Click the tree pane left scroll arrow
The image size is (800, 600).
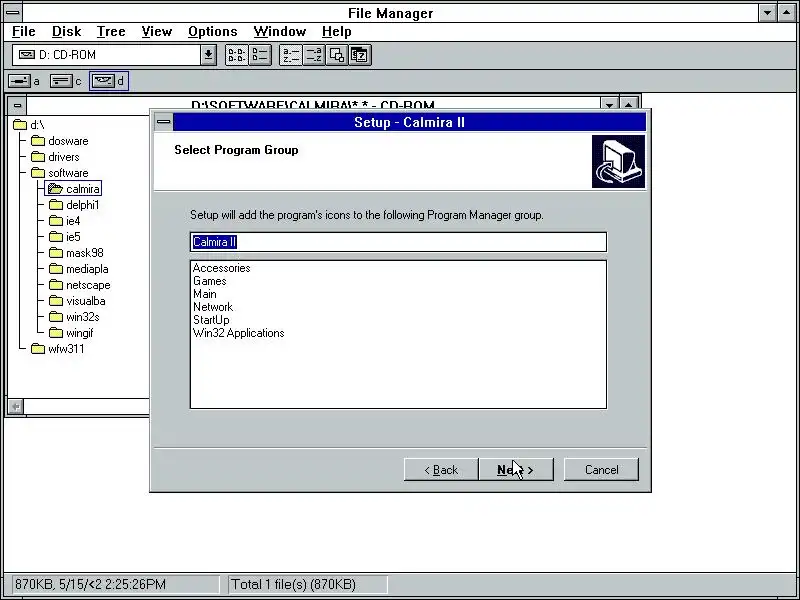(x=16, y=407)
